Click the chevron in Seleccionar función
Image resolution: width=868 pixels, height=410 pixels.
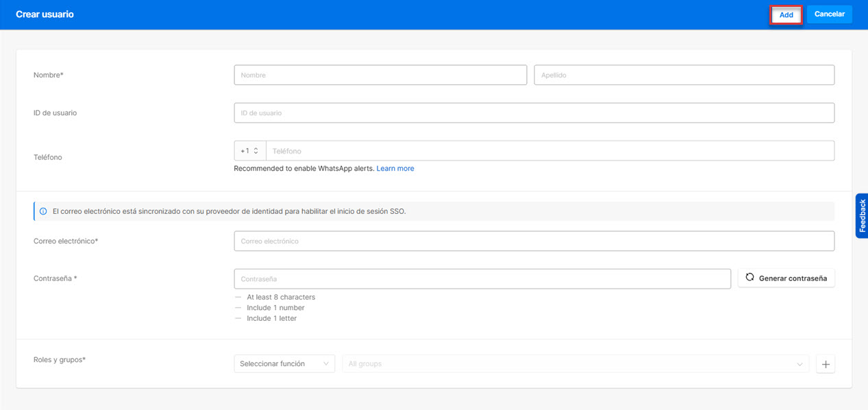pyautogui.click(x=326, y=364)
